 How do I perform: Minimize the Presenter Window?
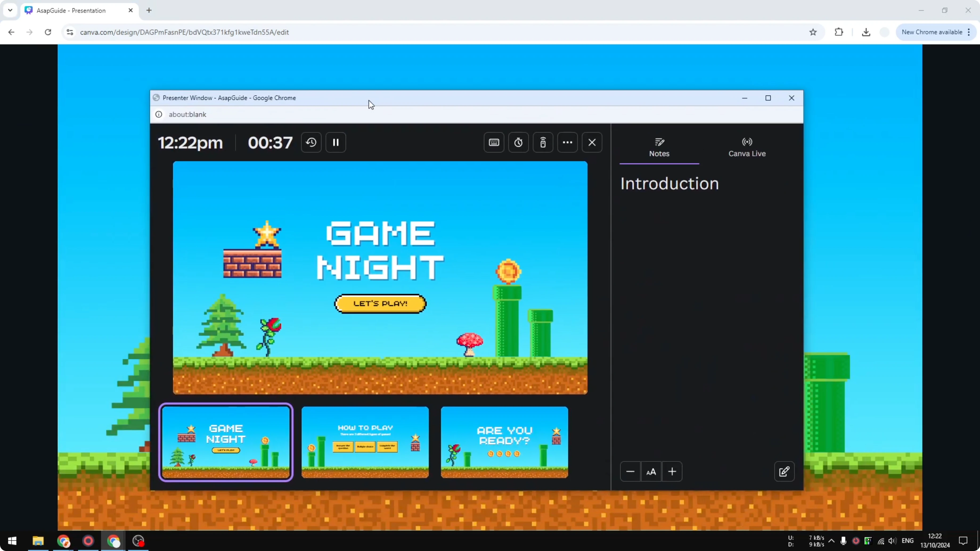[x=745, y=98]
